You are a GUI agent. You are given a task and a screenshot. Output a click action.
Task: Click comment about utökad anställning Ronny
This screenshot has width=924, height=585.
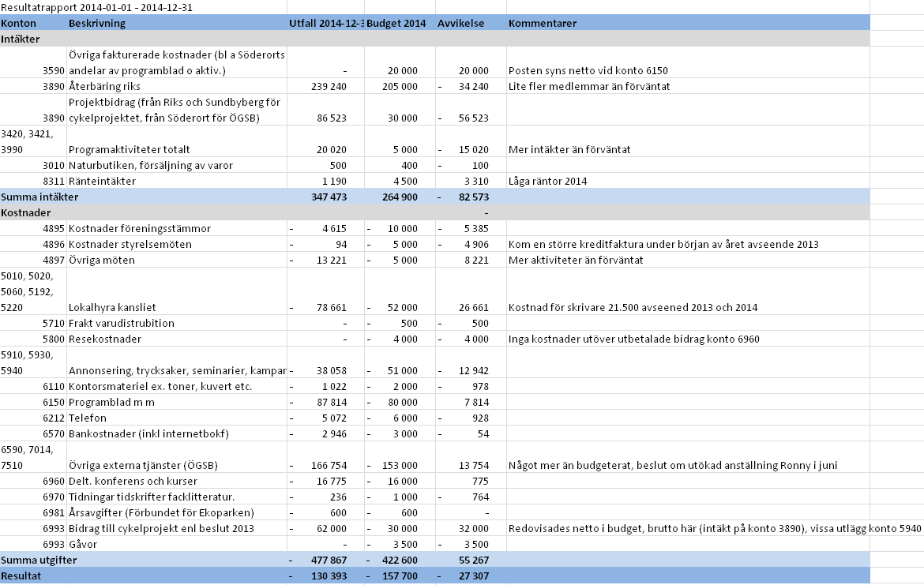(x=672, y=466)
